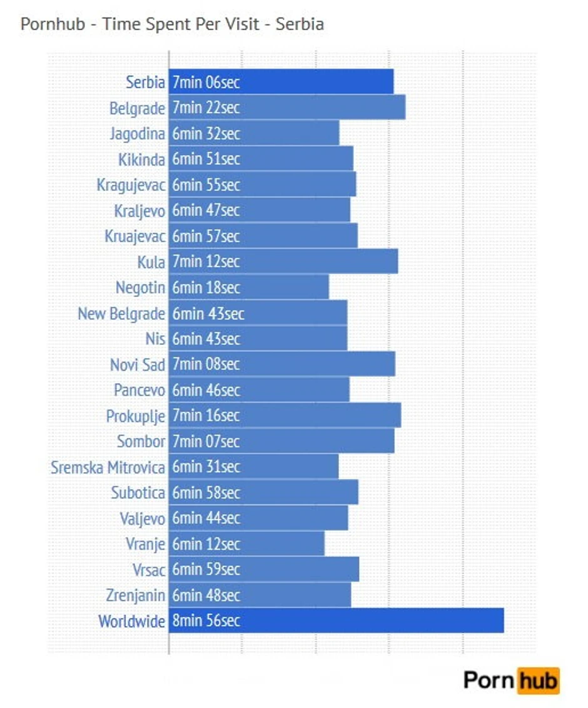588x708 pixels.
Task: Select the Kula bar showing 7min 12sec
Action: [283, 262]
